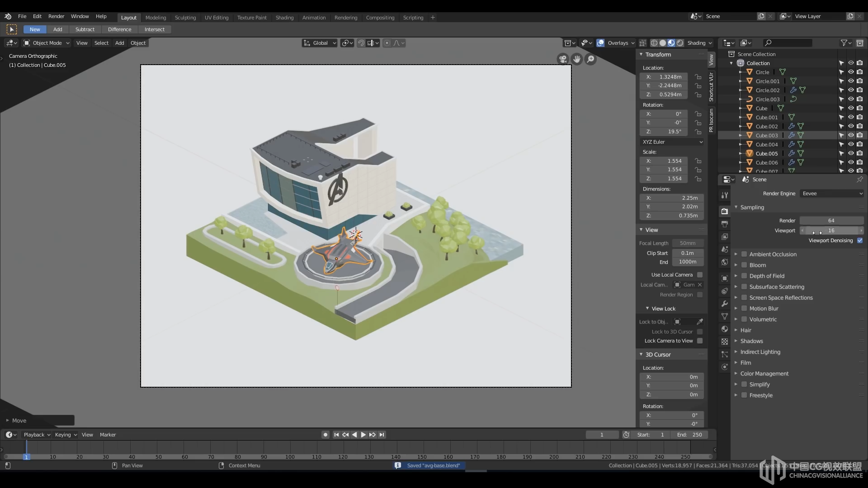The image size is (868, 488).
Task: Select the Subtract selection mode button
Action: pos(85,29)
